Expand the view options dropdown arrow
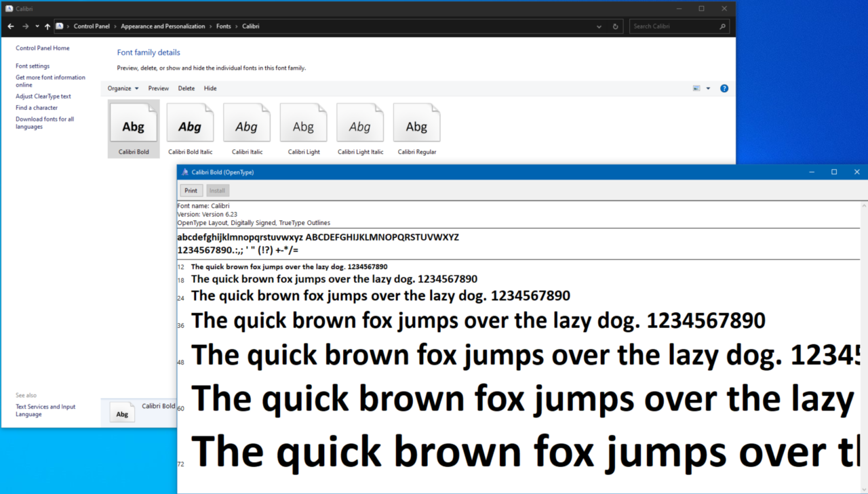 pos(708,88)
